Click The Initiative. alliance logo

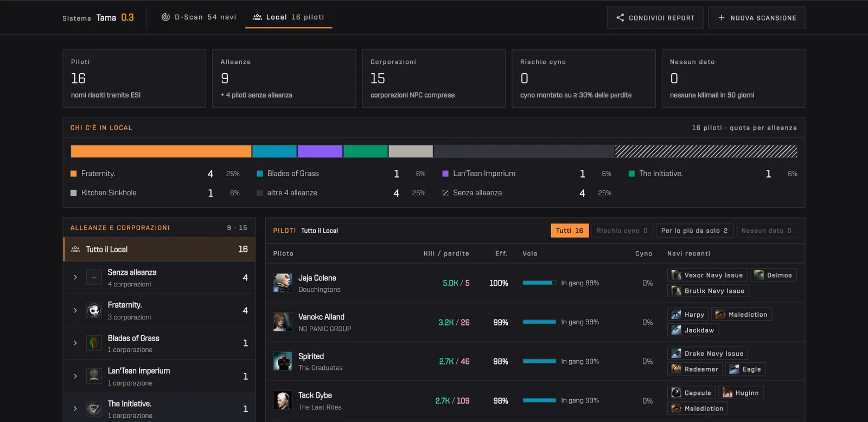coord(94,408)
